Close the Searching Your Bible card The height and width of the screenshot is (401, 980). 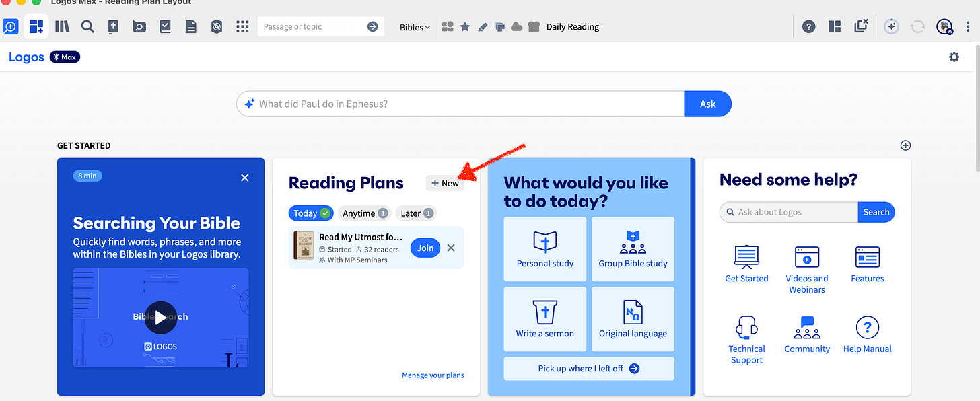[245, 178]
